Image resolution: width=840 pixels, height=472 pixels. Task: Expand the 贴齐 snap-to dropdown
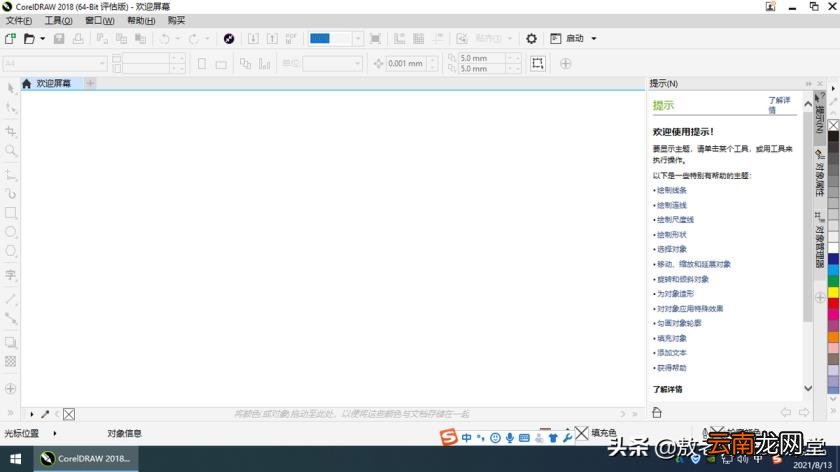click(510, 39)
